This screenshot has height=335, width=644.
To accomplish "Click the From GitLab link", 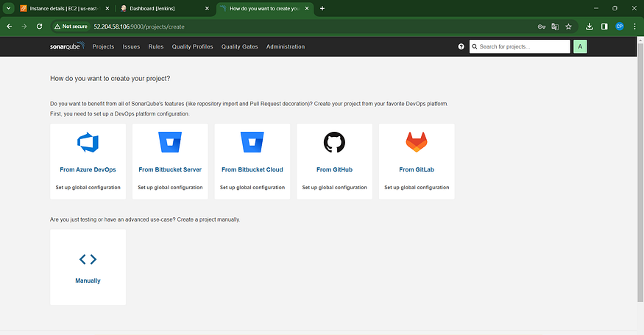I will 417,169.
